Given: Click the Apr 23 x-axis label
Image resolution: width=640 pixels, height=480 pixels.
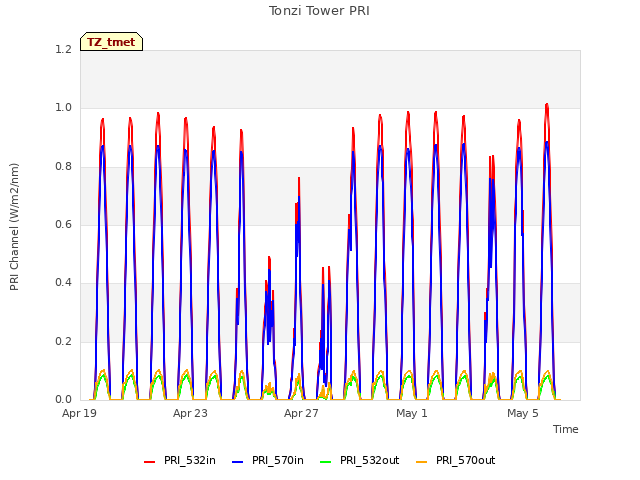Looking at the screenshot, I should pos(190,413).
